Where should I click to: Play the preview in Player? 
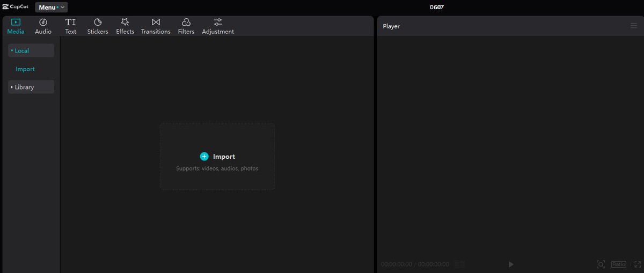[x=511, y=264]
